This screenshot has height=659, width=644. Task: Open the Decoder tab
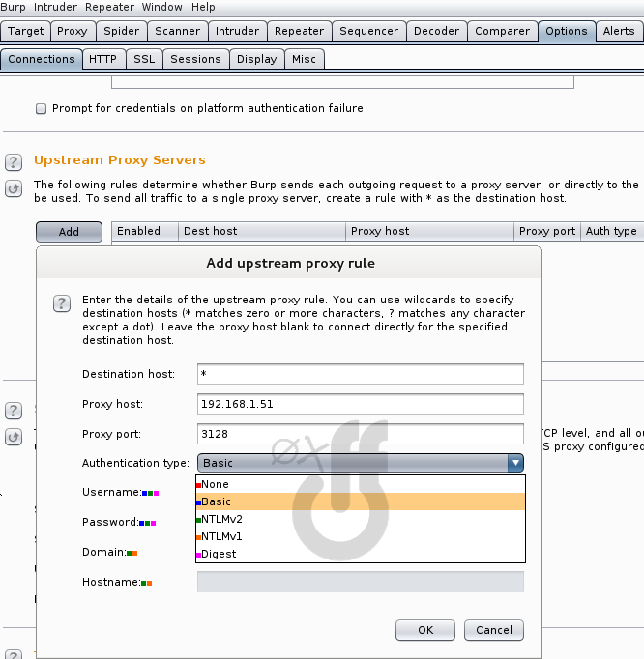coord(437,31)
